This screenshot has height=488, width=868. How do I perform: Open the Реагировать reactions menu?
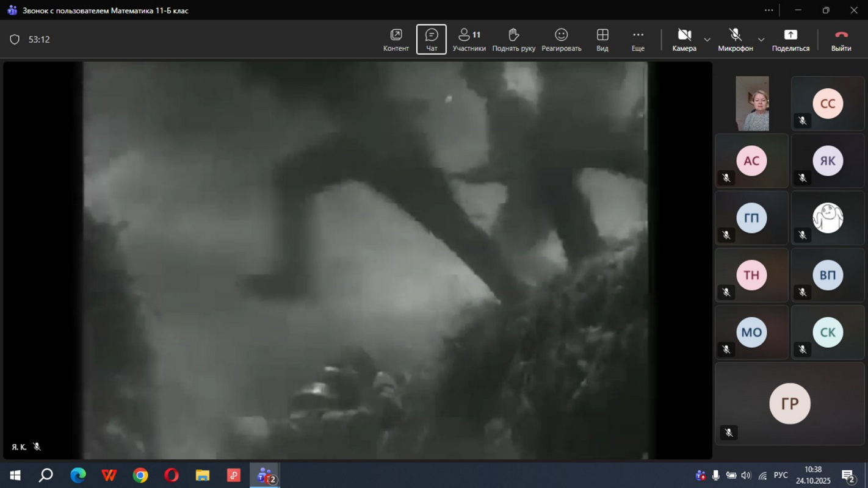561,40
